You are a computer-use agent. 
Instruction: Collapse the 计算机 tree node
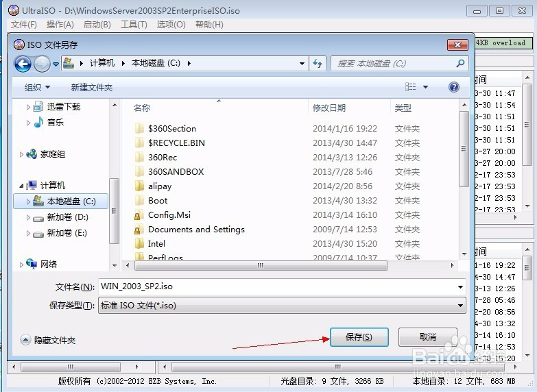(21, 186)
